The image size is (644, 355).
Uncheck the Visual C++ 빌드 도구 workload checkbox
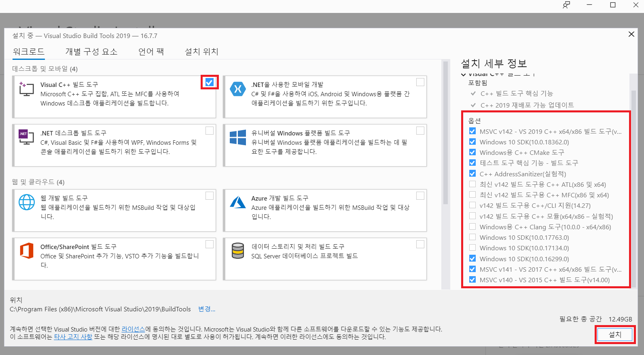[x=209, y=82]
